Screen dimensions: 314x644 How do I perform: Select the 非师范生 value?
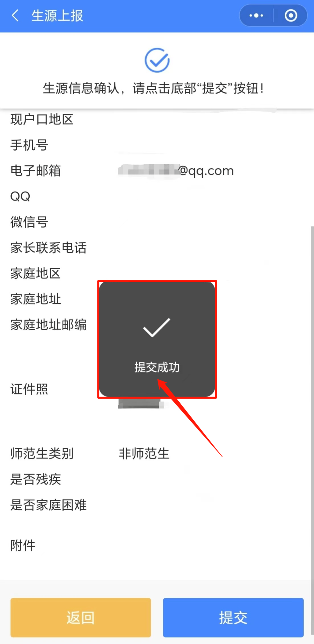coord(144,454)
